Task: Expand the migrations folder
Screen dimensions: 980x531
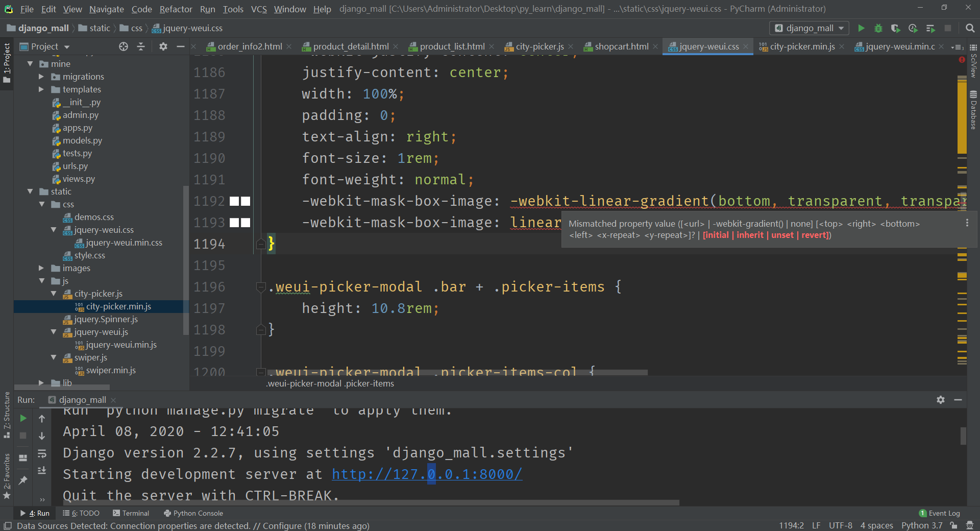Action: 42,77
